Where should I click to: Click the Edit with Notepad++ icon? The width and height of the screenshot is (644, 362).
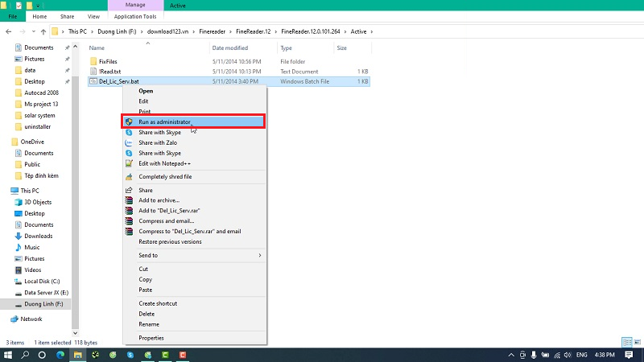tap(129, 163)
